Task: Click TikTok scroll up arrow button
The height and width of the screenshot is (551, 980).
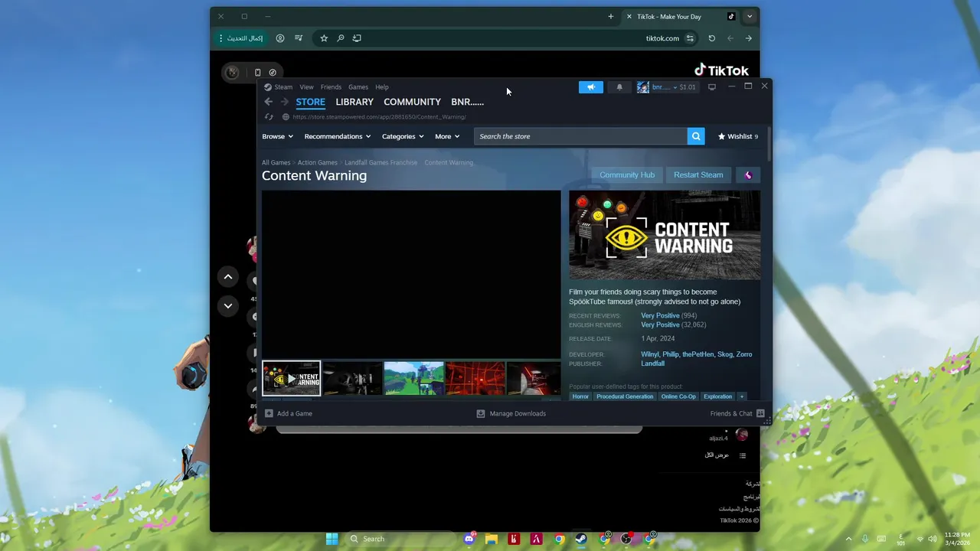Action: pyautogui.click(x=228, y=276)
